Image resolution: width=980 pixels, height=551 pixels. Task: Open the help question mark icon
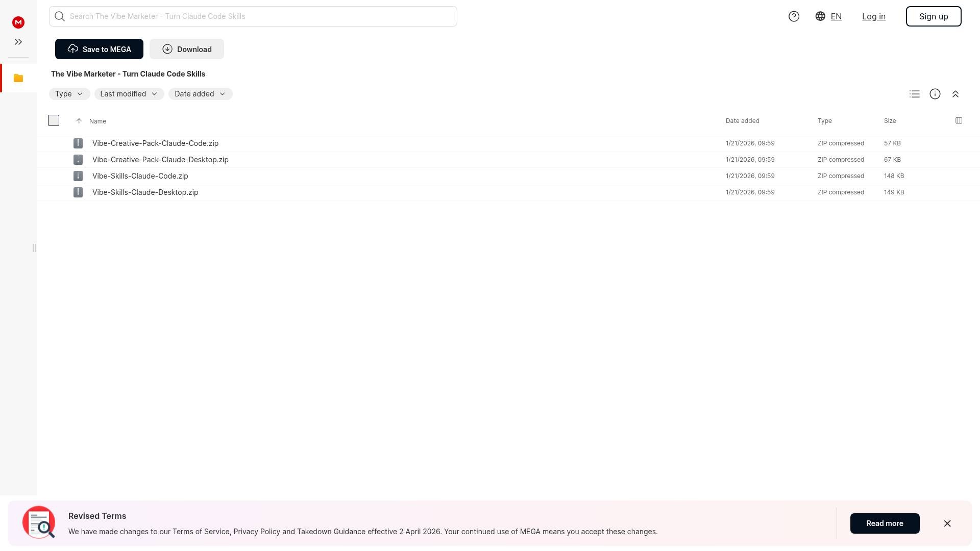[794, 16]
